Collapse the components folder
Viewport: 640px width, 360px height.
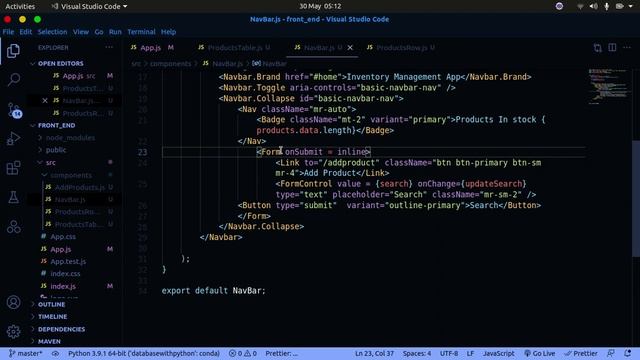click(71, 175)
